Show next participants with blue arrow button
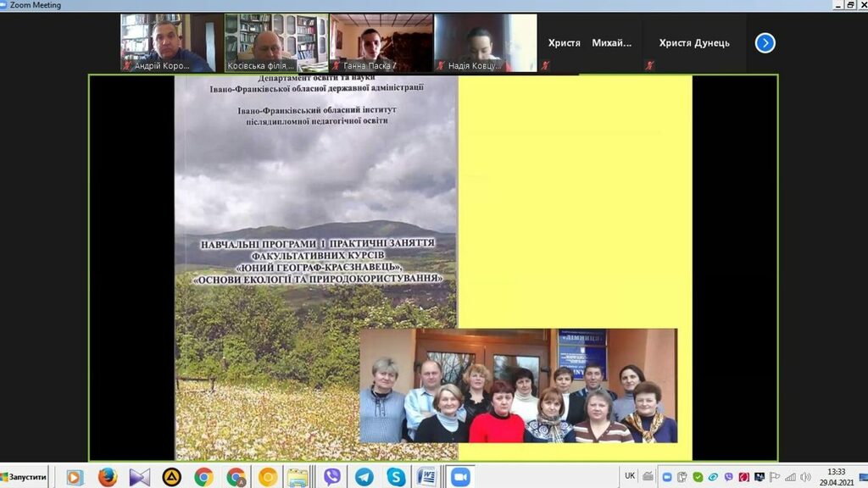Screen dimensions: 868x488 point(765,42)
